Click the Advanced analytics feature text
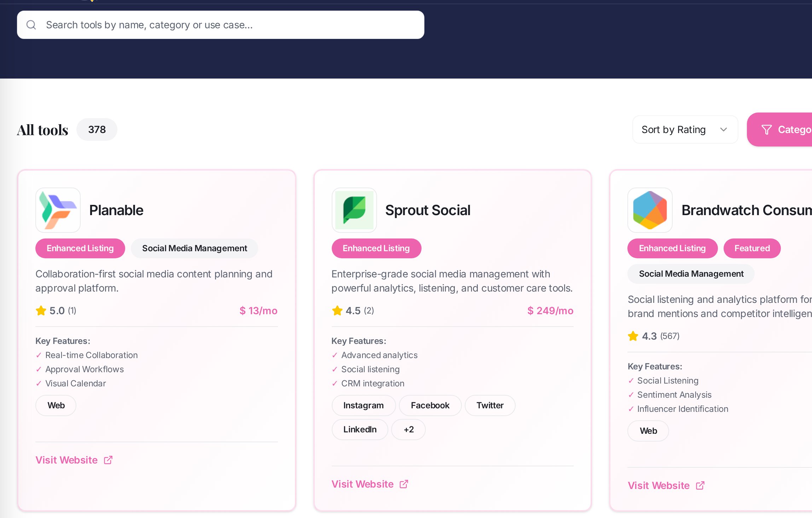Image resolution: width=812 pixels, height=518 pixels. [x=379, y=355]
